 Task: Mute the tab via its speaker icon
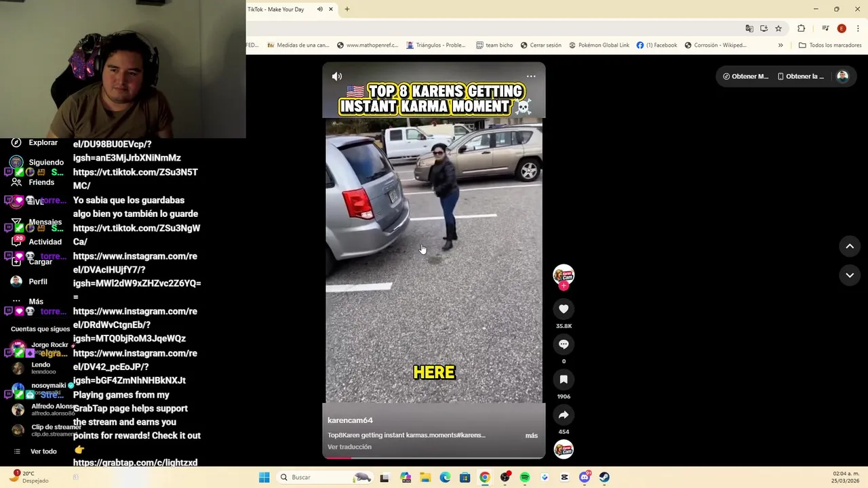point(320,9)
